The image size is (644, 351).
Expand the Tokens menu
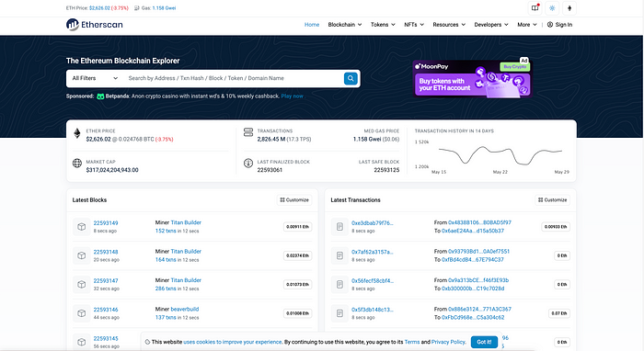click(383, 25)
